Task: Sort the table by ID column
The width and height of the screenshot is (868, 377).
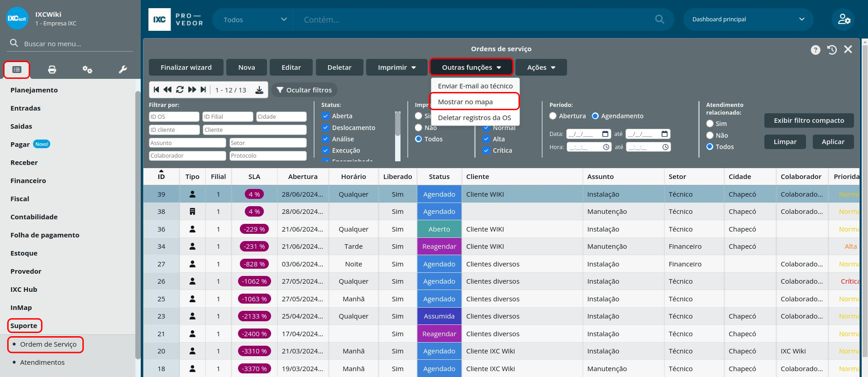Action: click(162, 176)
